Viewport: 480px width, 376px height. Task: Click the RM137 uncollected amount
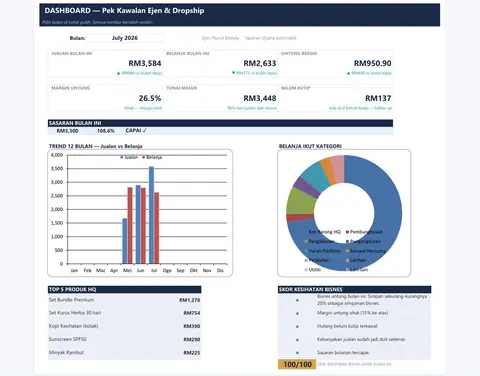click(378, 98)
